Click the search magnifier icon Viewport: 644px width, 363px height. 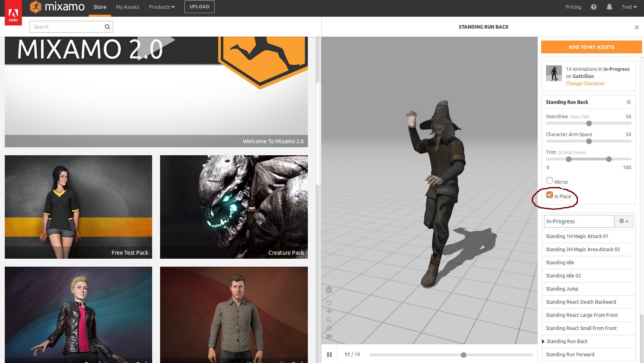(x=107, y=27)
